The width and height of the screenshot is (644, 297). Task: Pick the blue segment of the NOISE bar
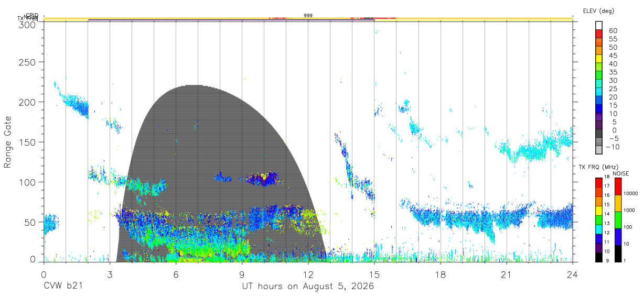(x=618, y=237)
